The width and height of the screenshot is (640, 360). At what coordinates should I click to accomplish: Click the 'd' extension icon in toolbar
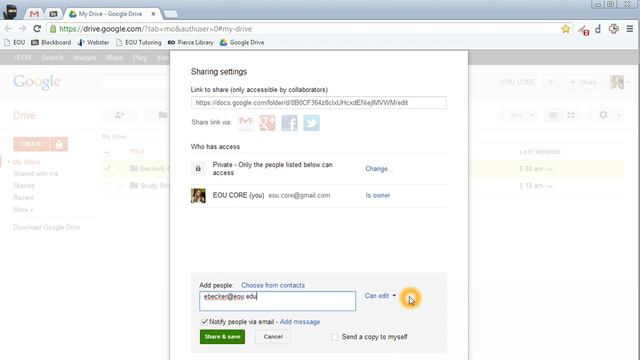(598, 29)
